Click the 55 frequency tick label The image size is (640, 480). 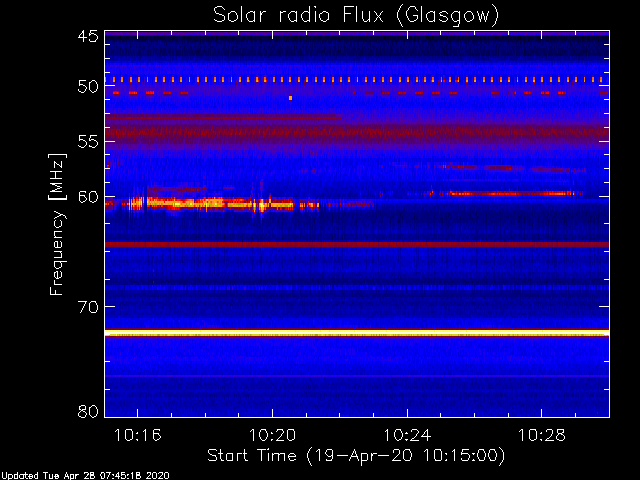pos(88,142)
